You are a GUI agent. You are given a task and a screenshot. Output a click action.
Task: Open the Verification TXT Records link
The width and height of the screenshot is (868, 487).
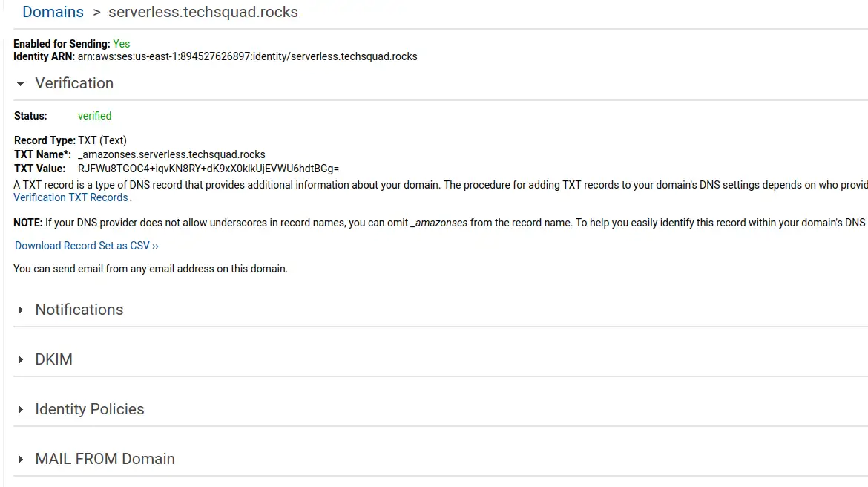(x=71, y=197)
